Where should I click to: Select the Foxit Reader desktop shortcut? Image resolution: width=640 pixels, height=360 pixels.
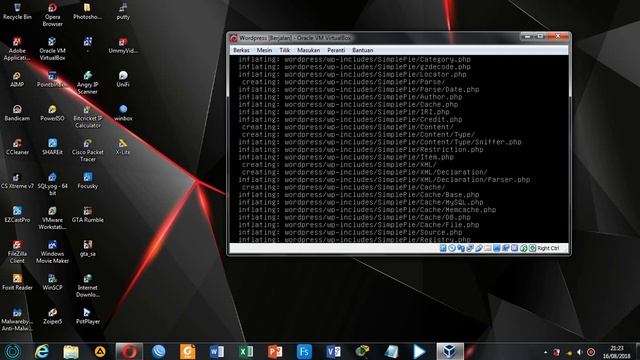click(x=17, y=282)
